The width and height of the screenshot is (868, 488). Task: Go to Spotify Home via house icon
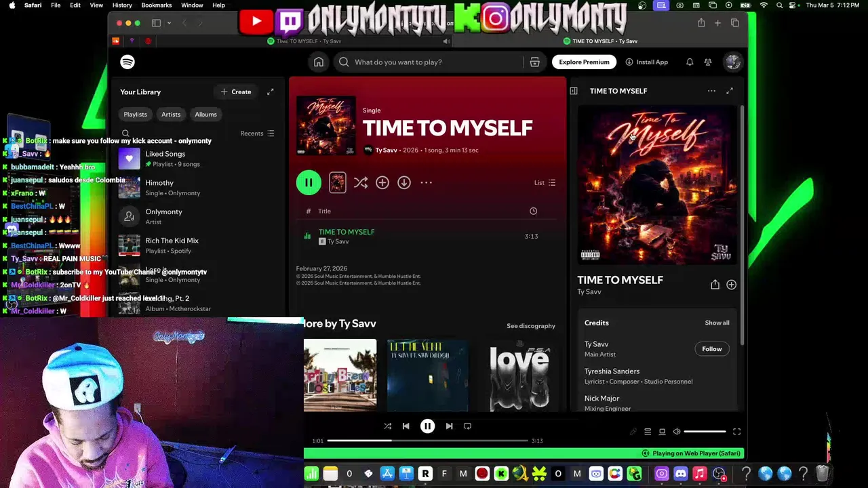tap(319, 62)
